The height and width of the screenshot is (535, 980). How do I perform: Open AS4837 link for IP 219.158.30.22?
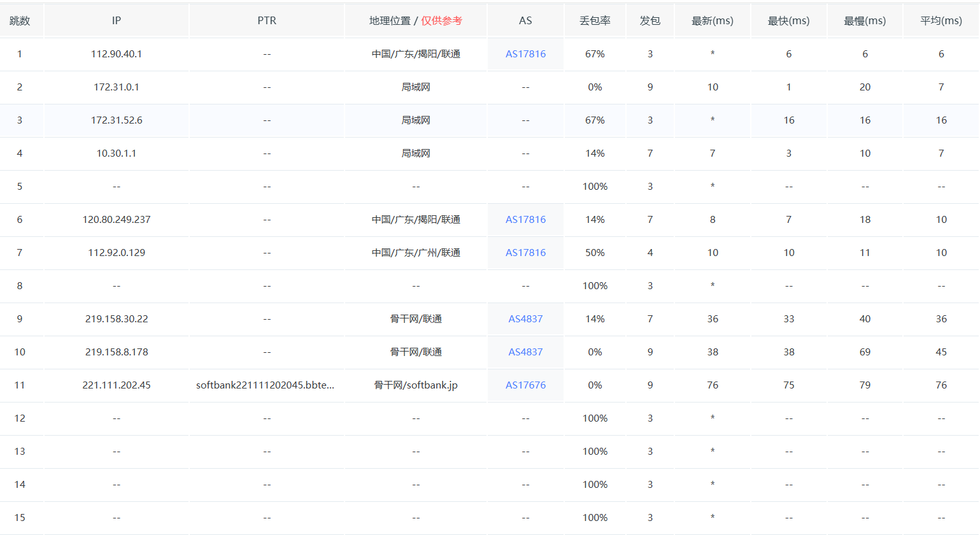point(525,319)
